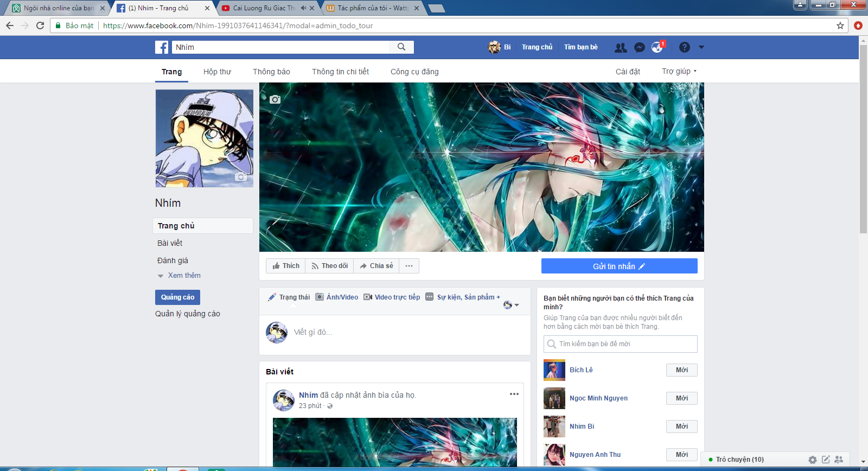Open the post audience selector dropdown

[x=511, y=305]
